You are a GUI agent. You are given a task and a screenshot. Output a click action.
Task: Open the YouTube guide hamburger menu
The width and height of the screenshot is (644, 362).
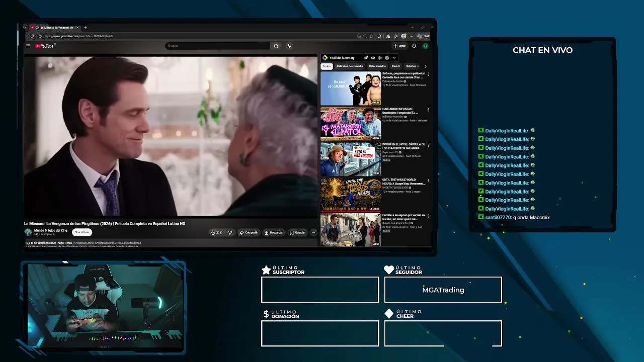(x=28, y=46)
